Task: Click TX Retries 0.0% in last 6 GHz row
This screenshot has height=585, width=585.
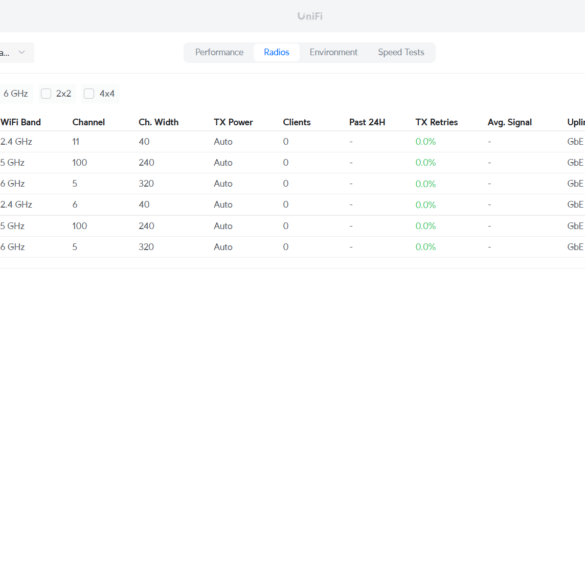Action: (x=426, y=247)
